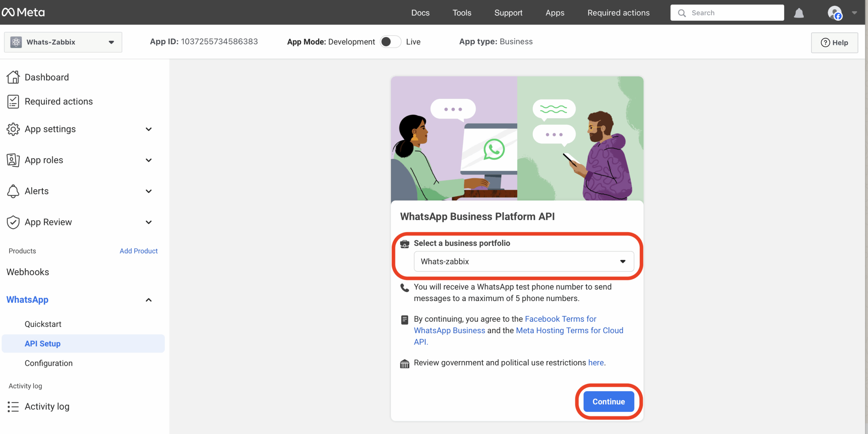Click the Required actions checklist icon
This screenshot has width=868, height=434.
13,101
